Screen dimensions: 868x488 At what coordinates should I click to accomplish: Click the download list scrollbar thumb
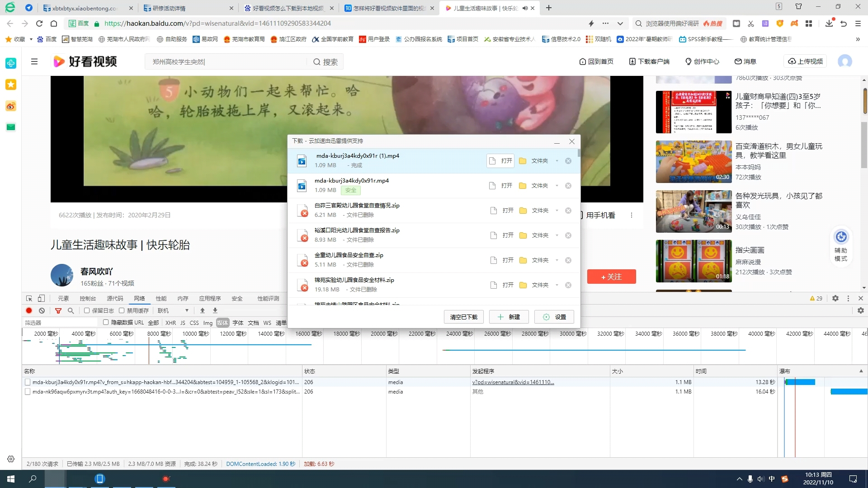pos(579,154)
